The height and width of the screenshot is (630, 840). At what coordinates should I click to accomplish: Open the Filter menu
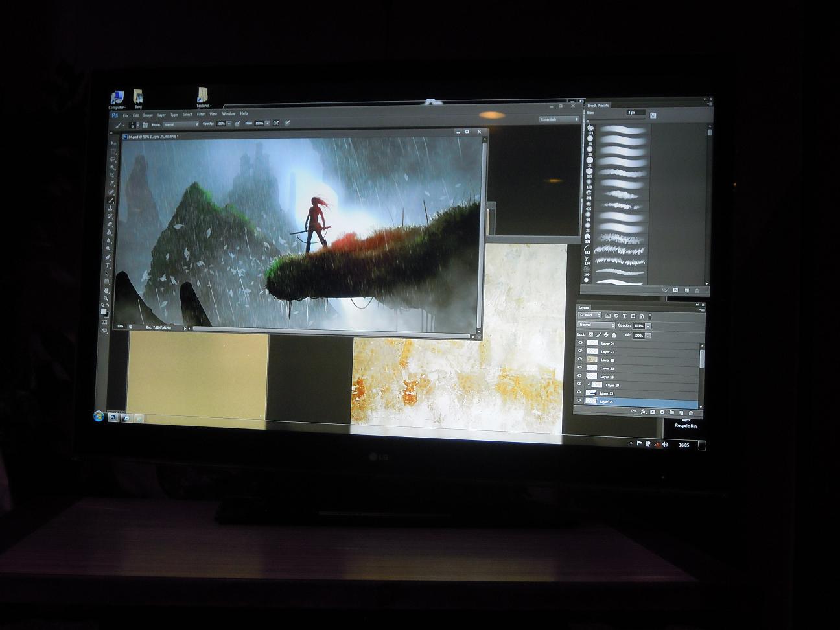201,114
